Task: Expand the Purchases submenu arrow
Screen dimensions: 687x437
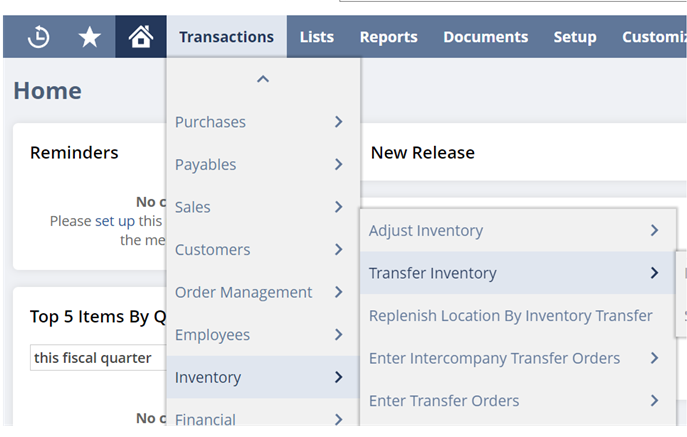Action: pos(339,122)
